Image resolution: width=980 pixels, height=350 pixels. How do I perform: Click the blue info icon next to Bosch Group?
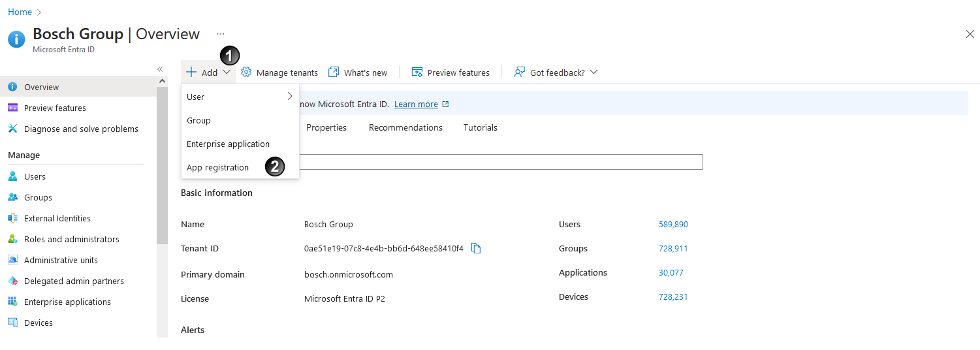pos(16,39)
